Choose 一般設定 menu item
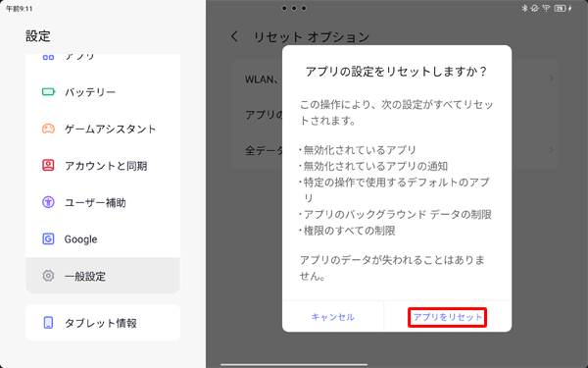Image resolution: width=588 pixels, height=368 pixels. 103,276
